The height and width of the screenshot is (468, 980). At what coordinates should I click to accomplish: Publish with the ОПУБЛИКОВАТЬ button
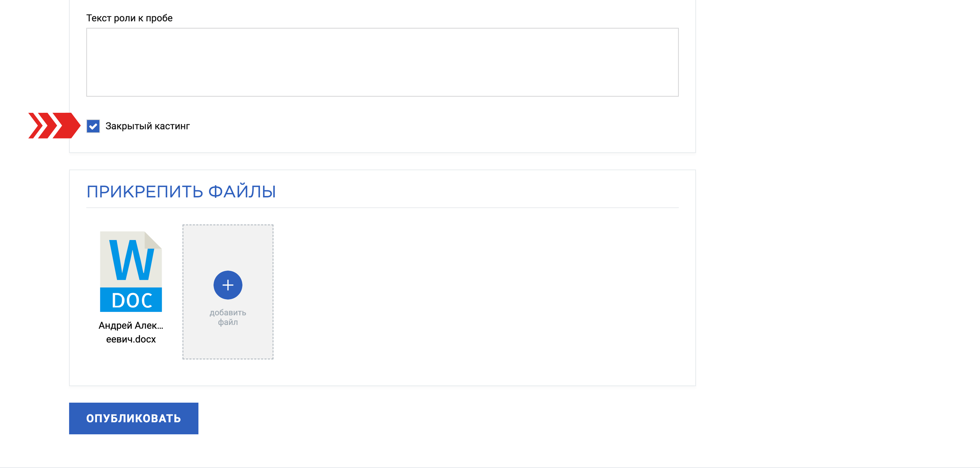pos(133,418)
